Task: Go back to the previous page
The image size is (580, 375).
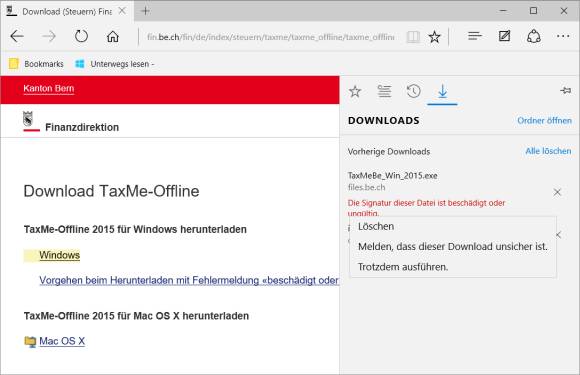Action: [x=17, y=36]
